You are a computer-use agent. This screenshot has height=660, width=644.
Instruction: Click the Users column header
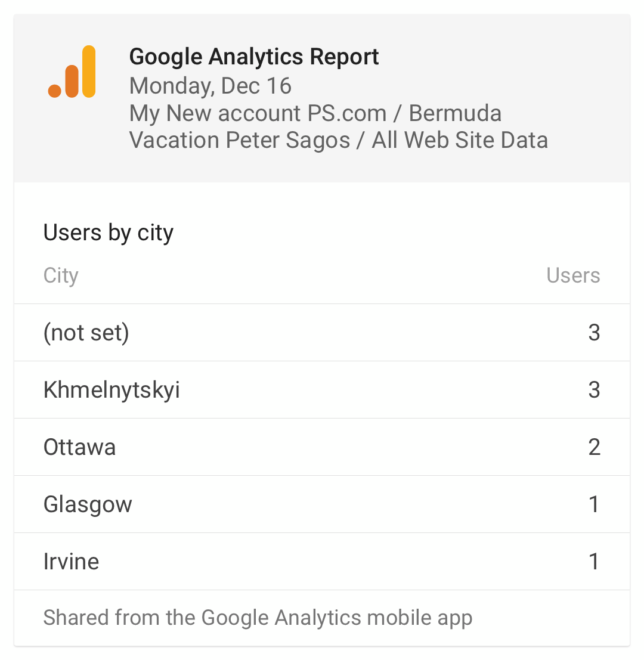(573, 275)
